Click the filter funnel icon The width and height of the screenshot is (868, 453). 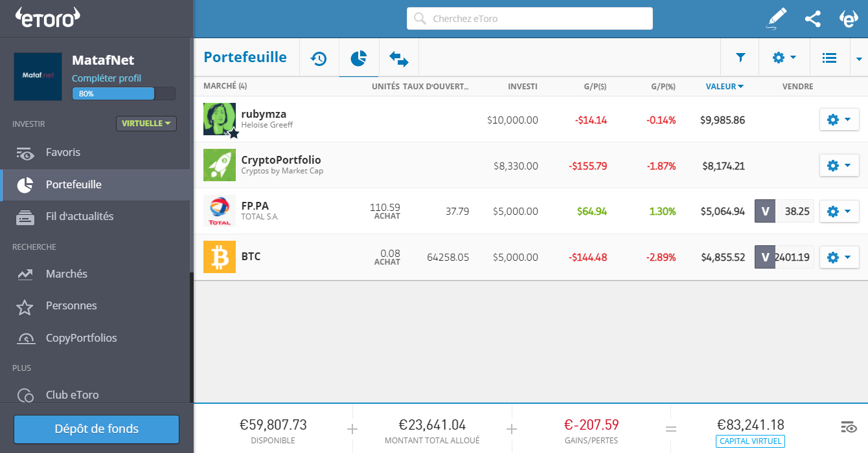741,58
